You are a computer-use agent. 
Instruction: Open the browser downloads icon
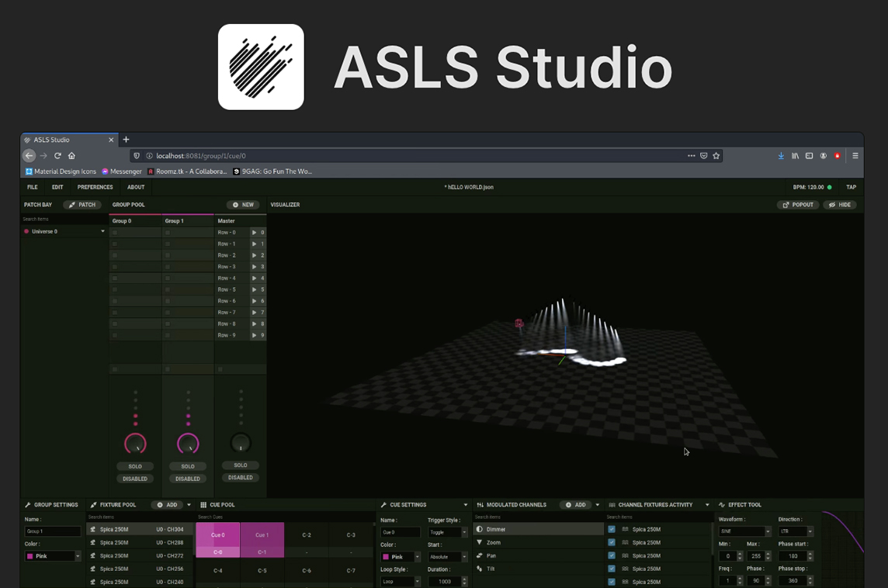click(781, 156)
